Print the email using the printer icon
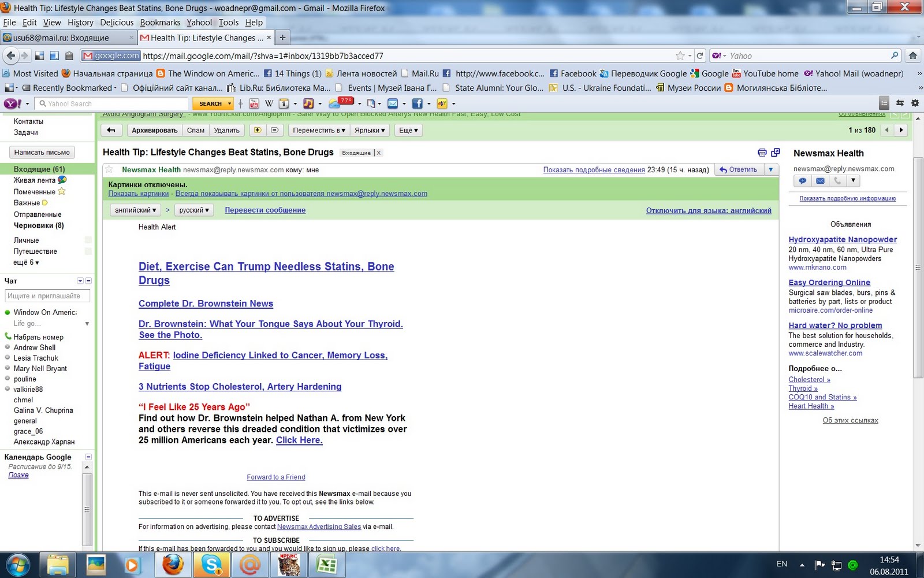 (x=762, y=153)
